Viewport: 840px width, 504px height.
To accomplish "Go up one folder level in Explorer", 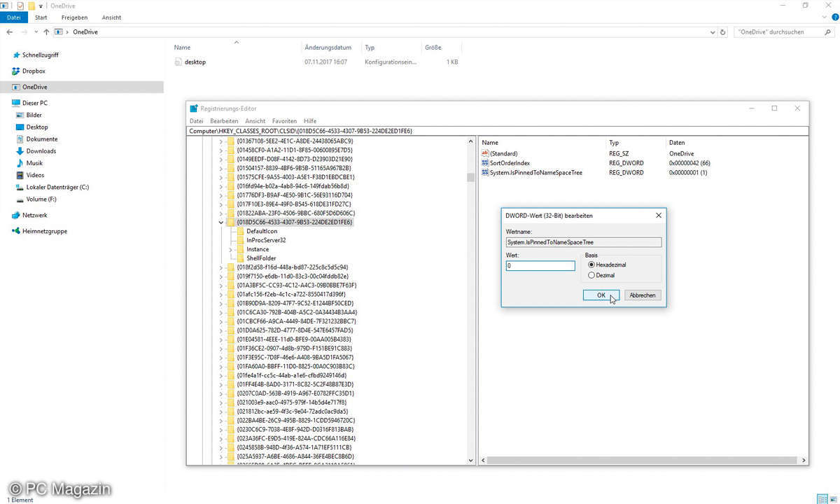I will pos(46,31).
